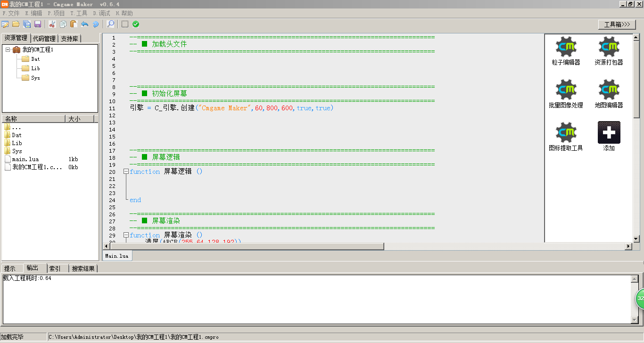644x343 pixels.
Task: Click the magnifier search icon
Action: [110, 24]
